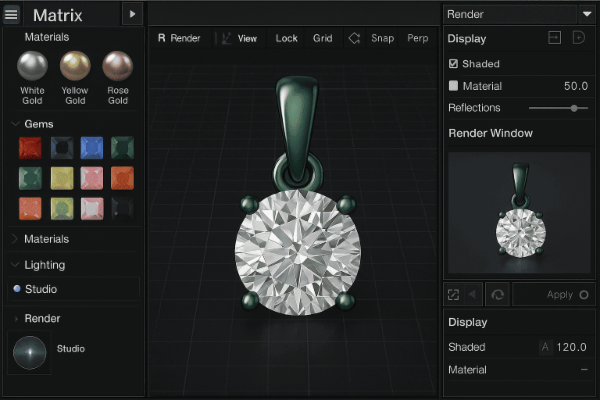The height and width of the screenshot is (400, 600).
Task: Pick the coral gem in third row
Action: (30, 209)
